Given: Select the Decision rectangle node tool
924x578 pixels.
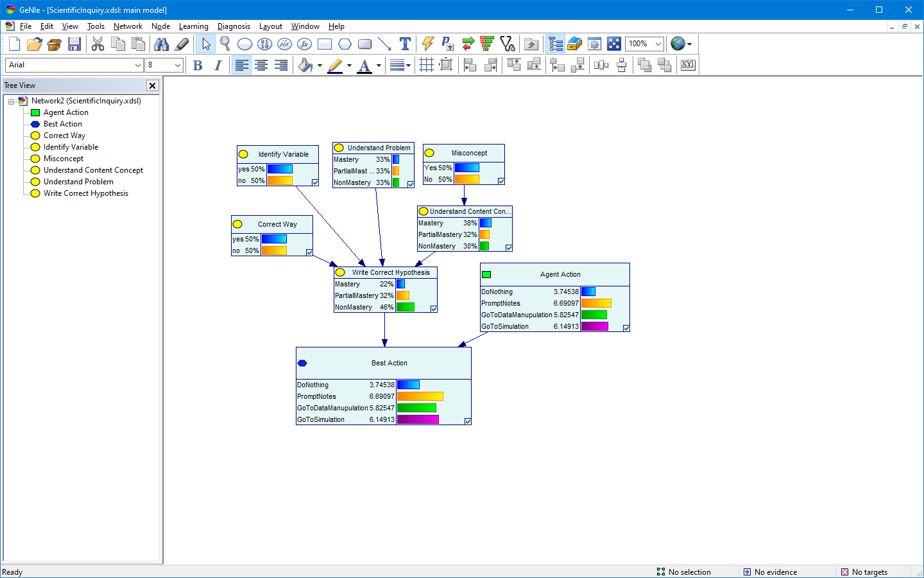Looking at the screenshot, I should [325, 44].
